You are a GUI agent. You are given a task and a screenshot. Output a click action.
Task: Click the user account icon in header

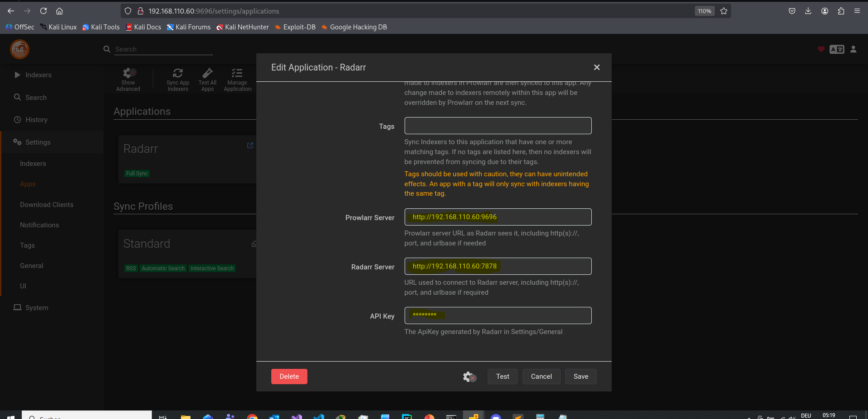click(853, 49)
